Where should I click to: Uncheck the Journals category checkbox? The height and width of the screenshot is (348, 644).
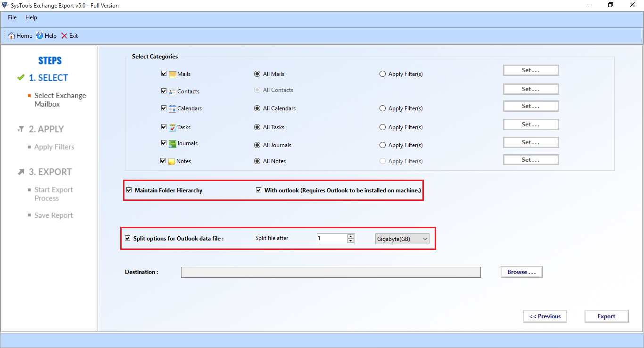(164, 143)
